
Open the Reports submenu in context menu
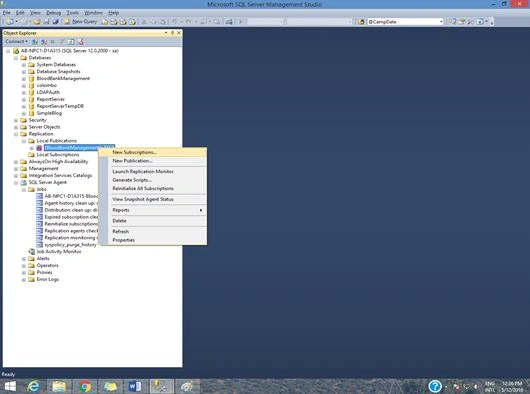(x=153, y=210)
